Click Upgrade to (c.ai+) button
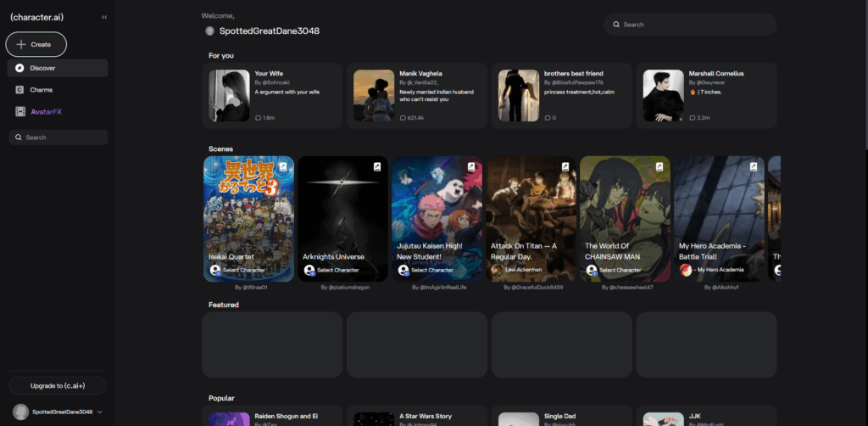This screenshot has width=868, height=426. [x=58, y=385]
